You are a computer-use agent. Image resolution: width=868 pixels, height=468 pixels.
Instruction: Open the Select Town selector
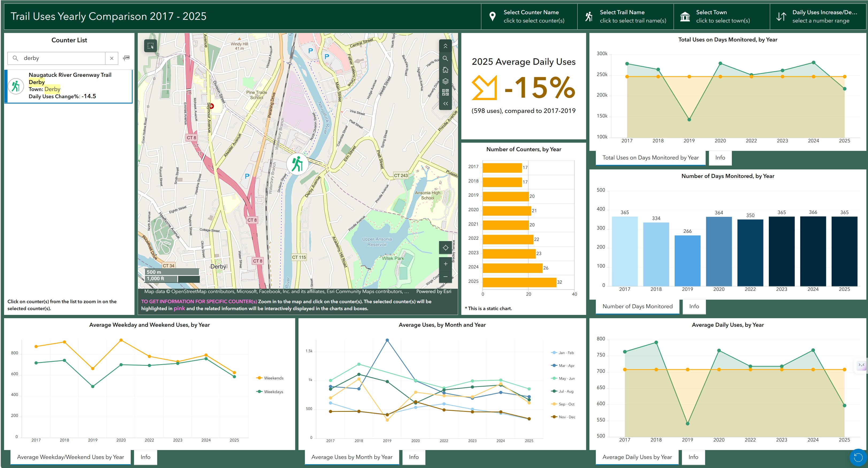[722, 16]
